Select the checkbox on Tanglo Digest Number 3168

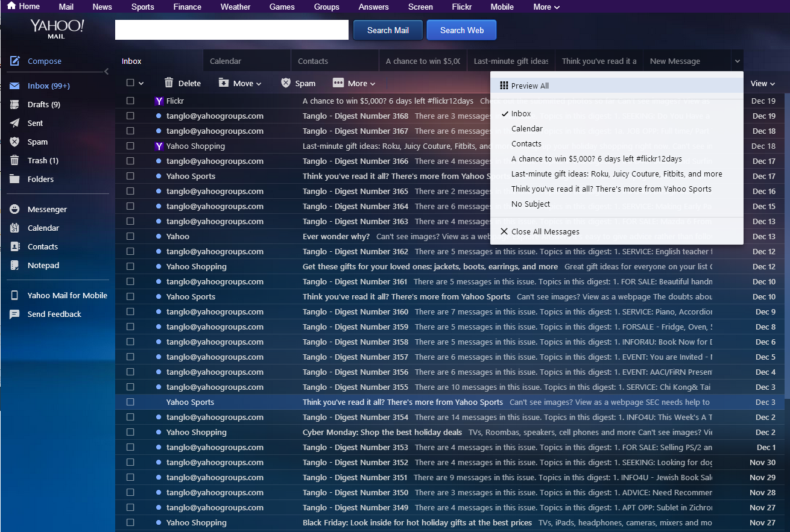pyautogui.click(x=130, y=116)
